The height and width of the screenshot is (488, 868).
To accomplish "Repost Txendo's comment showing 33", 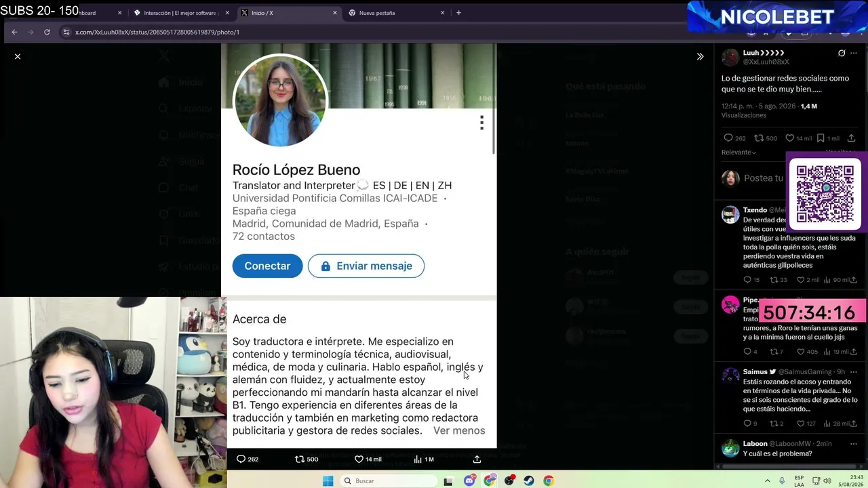I will click(x=774, y=280).
